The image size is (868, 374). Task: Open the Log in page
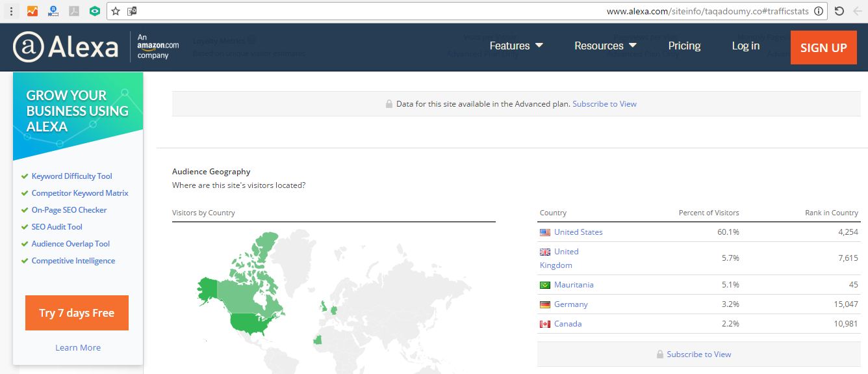746,46
